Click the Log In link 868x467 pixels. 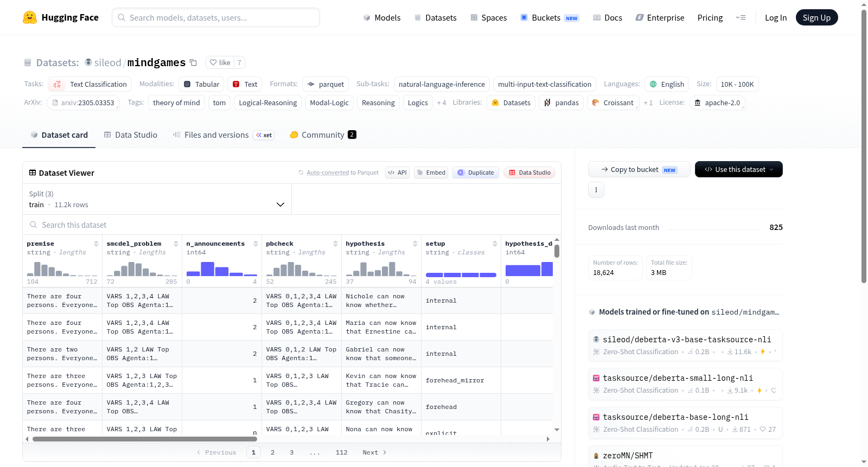[776, 17]
